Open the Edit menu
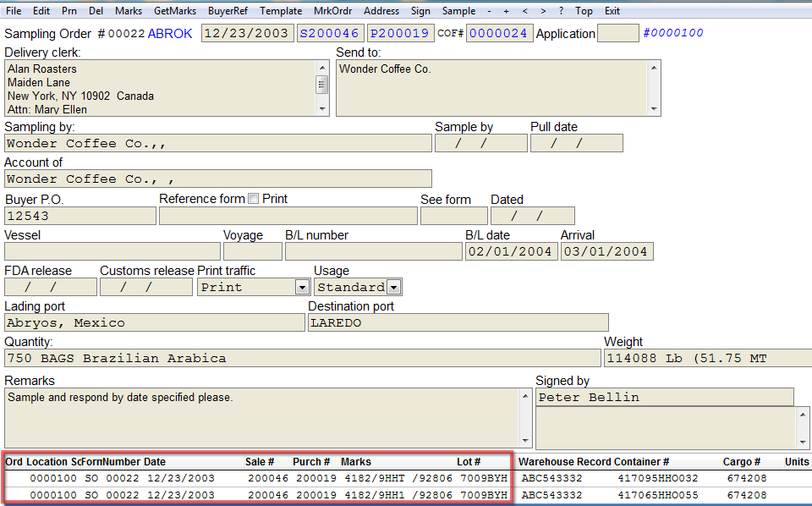This screenshot has width=812, height=506. (x=41, y=11)
